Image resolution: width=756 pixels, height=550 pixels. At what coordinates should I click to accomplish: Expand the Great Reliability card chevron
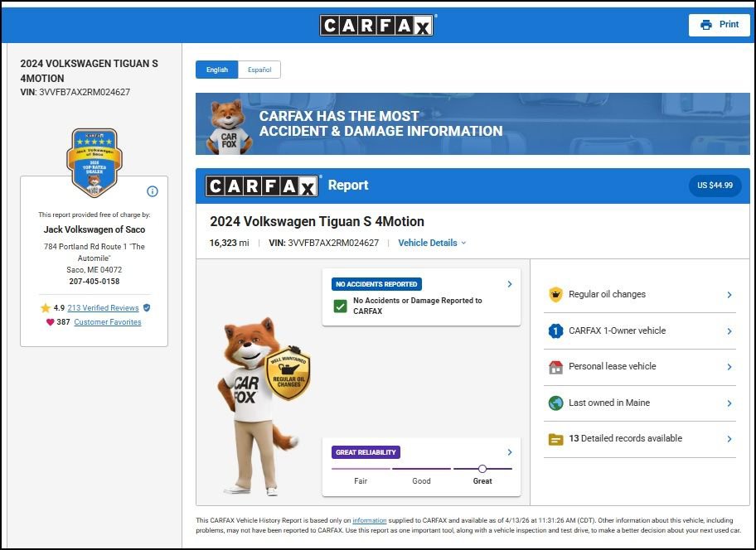pos(509,452)
